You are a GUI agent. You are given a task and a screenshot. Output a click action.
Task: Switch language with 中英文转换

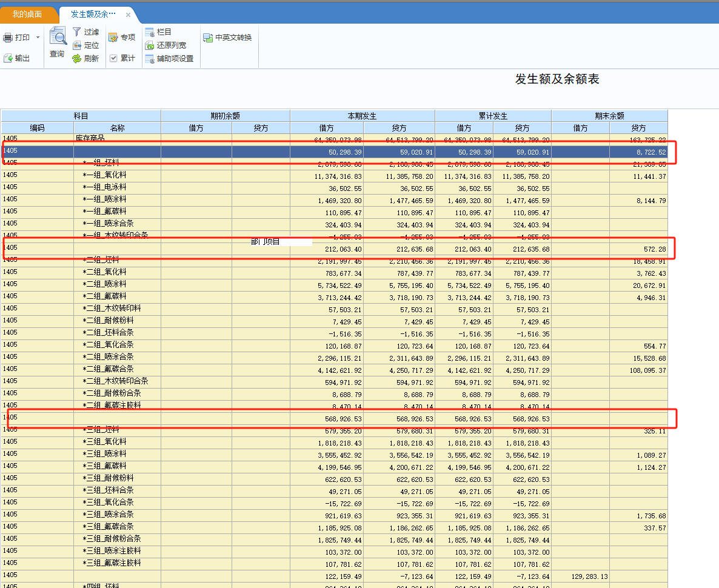[207, 38]
